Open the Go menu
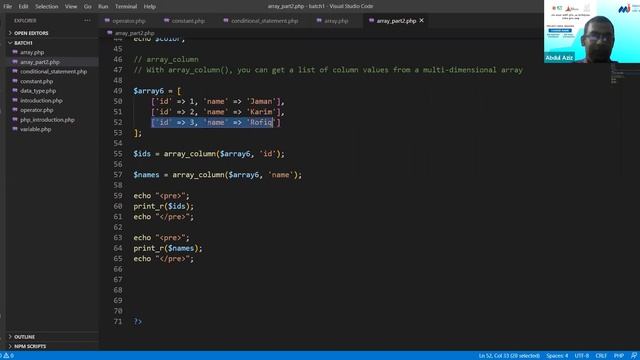This screenshot has height=360, width=640. pyautogui.click(x=88, y=7)
